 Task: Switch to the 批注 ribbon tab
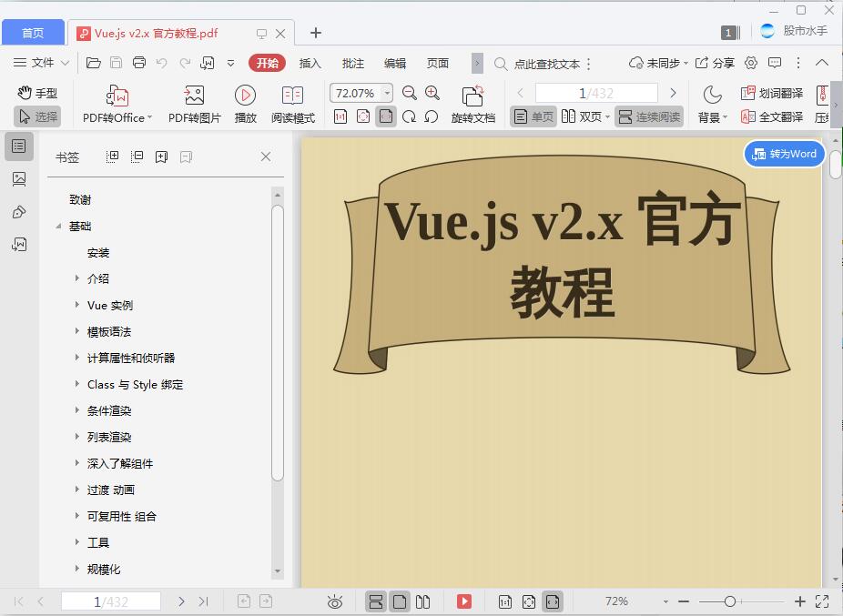coord(353,64)
